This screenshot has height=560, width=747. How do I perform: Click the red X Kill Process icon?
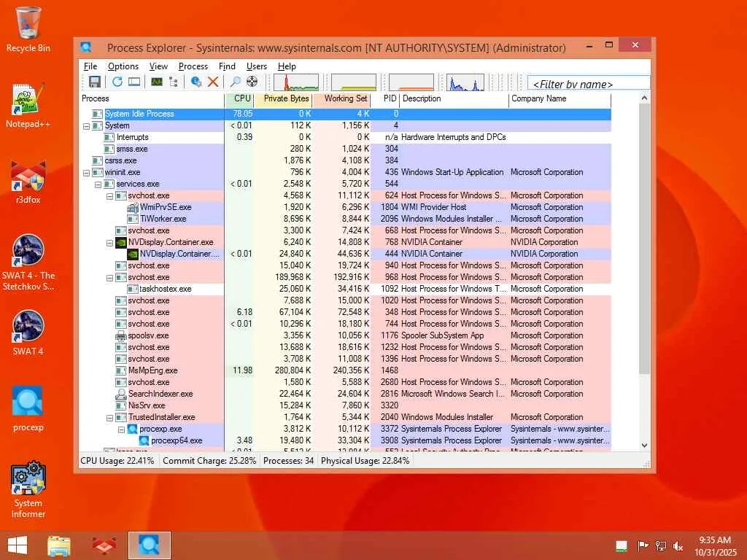pyautogui.click(x=213, y=82)
